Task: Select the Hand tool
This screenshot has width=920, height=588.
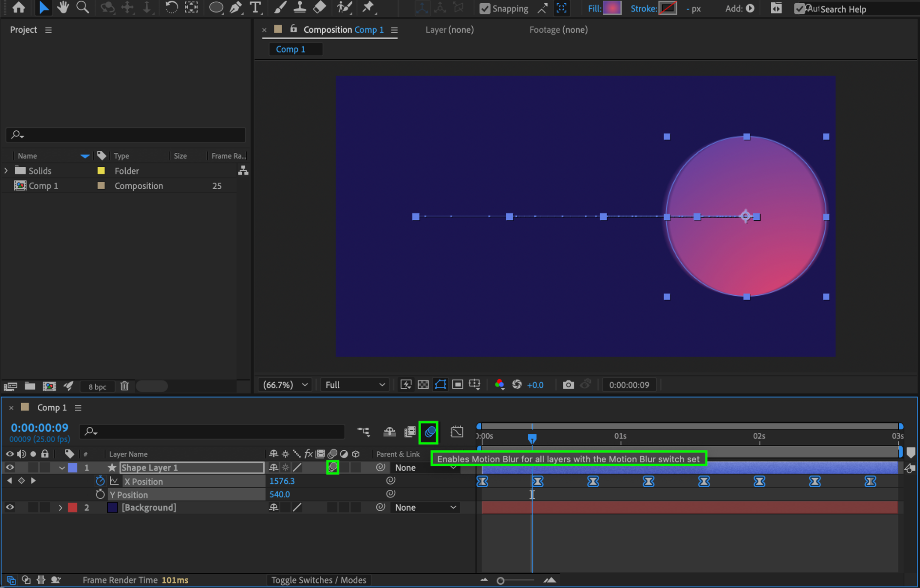Action: (x=63, y=7)
